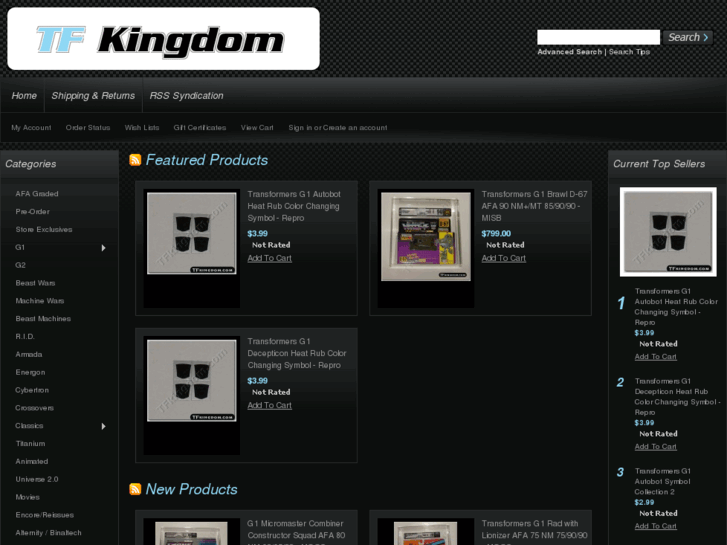Viewport: 727px width, 545px height.
Task: Click the $799.00 price text
Action: [x=496, y=234]
